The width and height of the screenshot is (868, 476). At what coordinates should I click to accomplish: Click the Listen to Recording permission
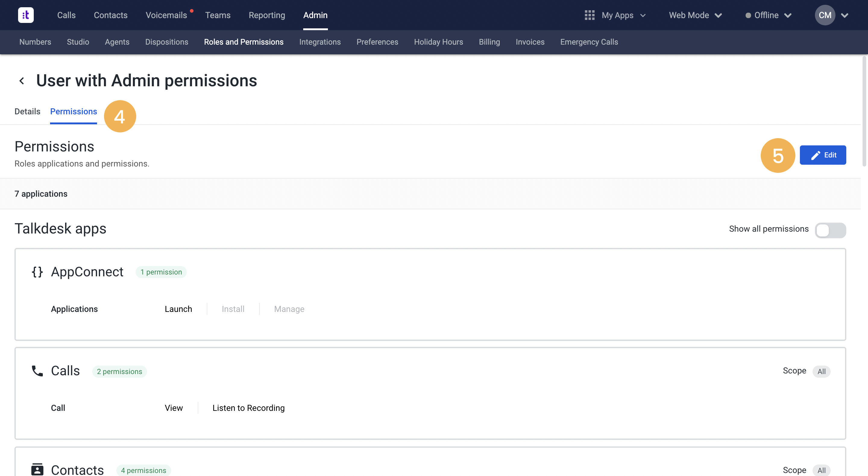click(248, 408)
